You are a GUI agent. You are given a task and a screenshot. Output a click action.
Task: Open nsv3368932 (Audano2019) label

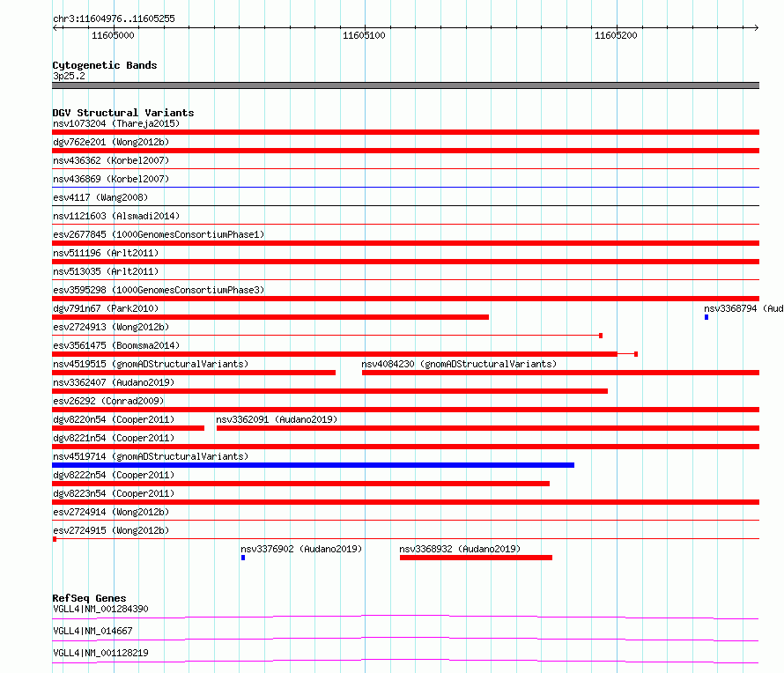pyautogui.click(x=460, y=549)
